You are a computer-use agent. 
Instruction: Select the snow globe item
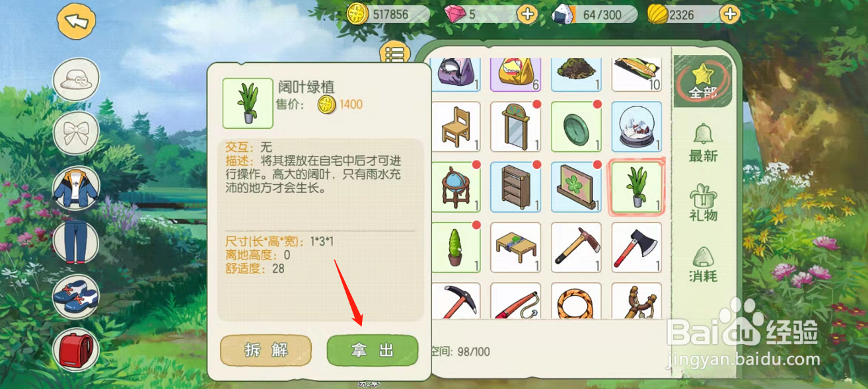[x=636, y=127]
